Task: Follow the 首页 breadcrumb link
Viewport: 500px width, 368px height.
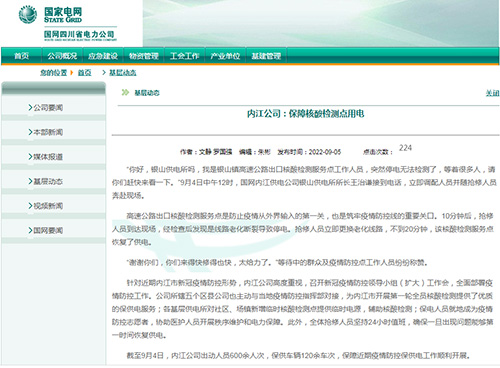Action: pyautogui.click(x=84, y=73)
